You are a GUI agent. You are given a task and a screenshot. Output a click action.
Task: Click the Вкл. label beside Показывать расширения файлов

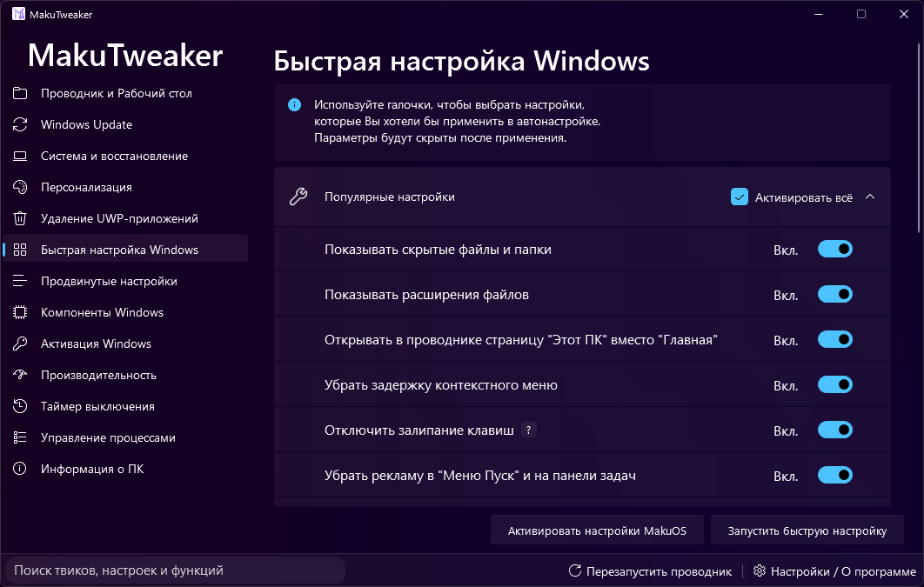pos(786,296)
